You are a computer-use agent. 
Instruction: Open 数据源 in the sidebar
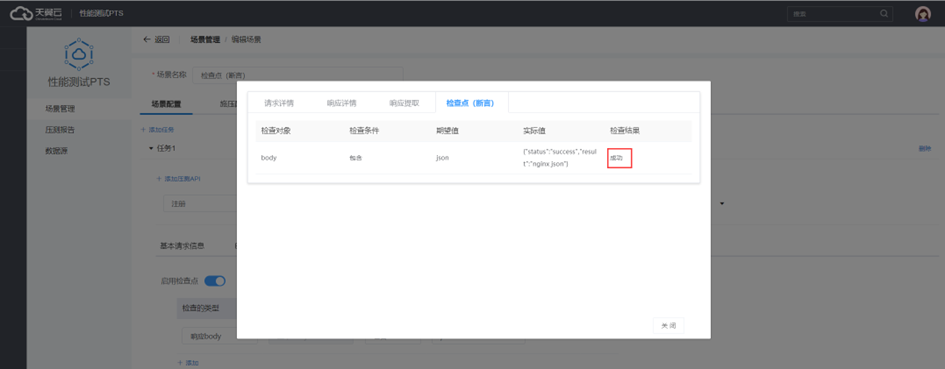(x=57, y=151)
